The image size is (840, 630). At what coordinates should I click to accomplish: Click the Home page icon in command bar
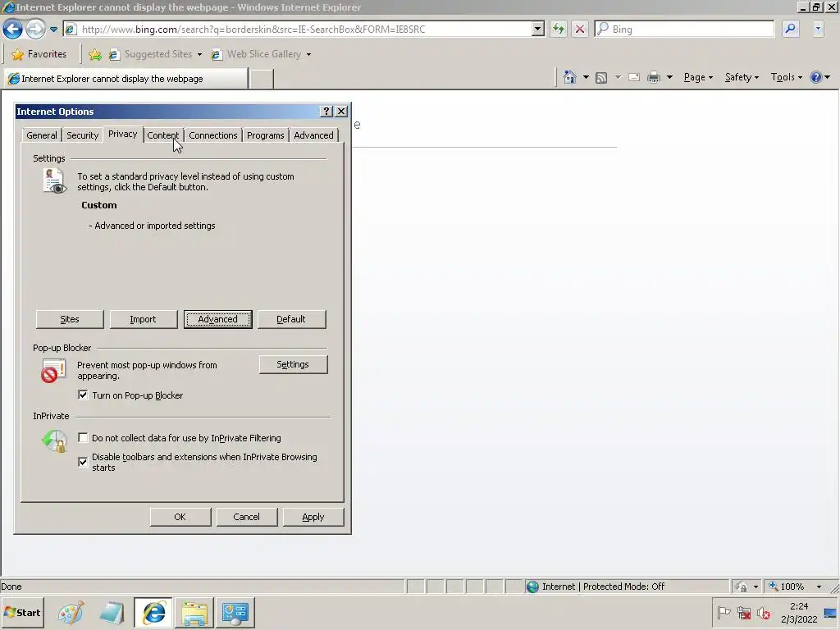tap(570, 77)
